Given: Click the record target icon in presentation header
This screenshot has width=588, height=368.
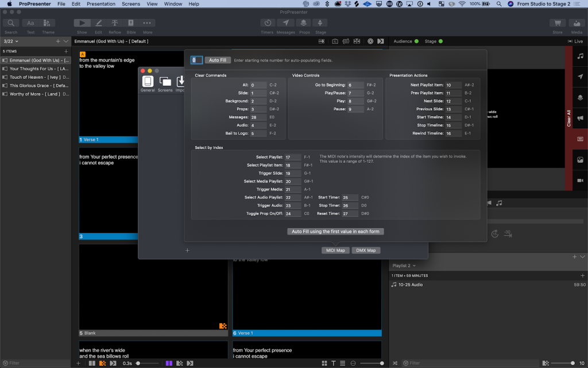Looking at the screenshot, I should coord(370,41).
